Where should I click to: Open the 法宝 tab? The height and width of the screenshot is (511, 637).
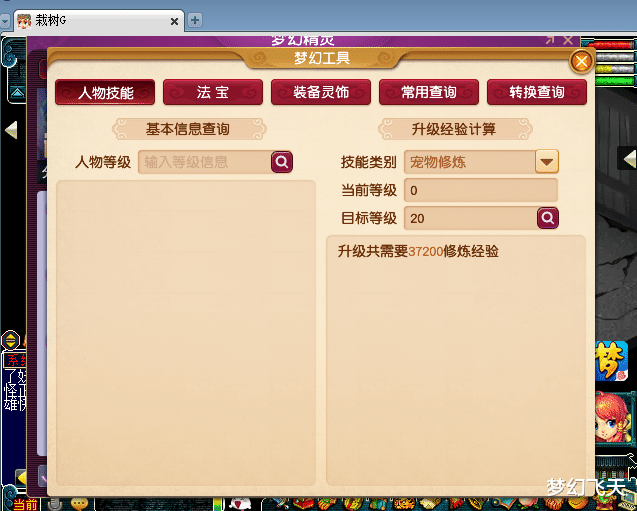click(213, 92)
